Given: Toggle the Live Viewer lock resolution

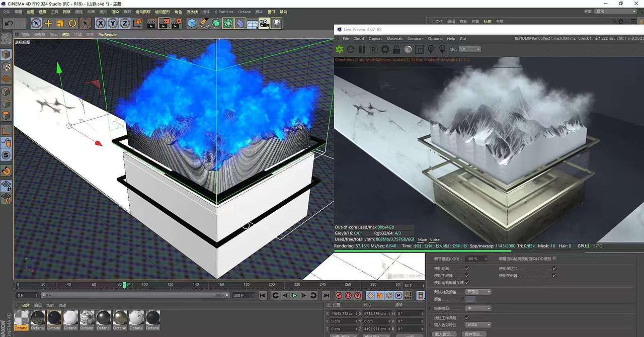Looking at the screenshot, I should coord(396,49).
